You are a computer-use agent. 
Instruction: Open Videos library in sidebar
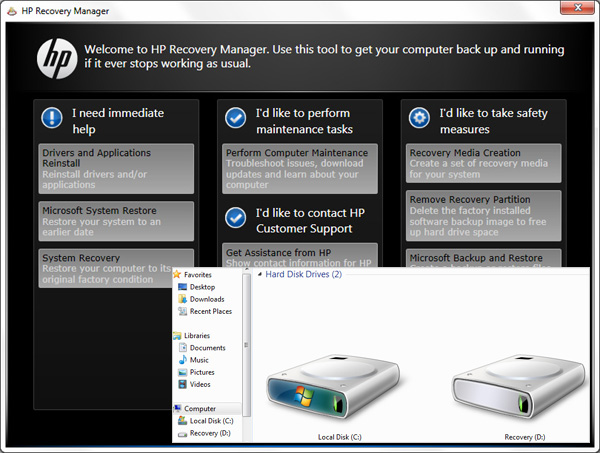click(200, 385)
